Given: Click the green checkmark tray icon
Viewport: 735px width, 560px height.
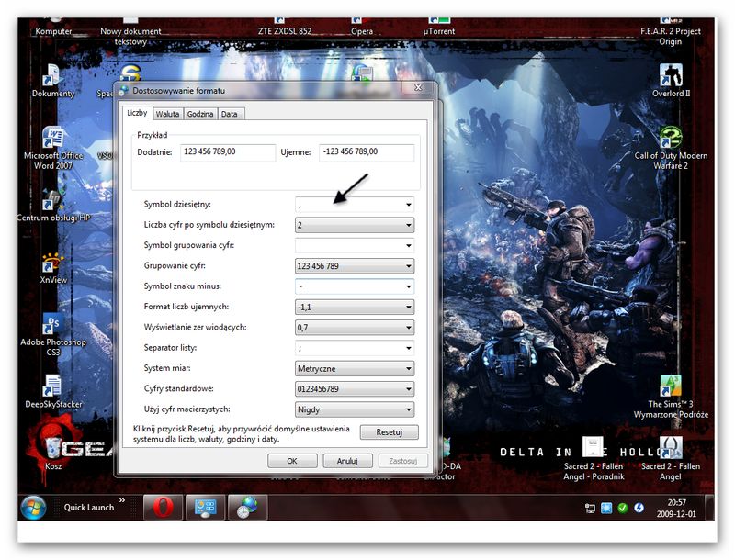Looking at the screenshot, I should (623, 508).
